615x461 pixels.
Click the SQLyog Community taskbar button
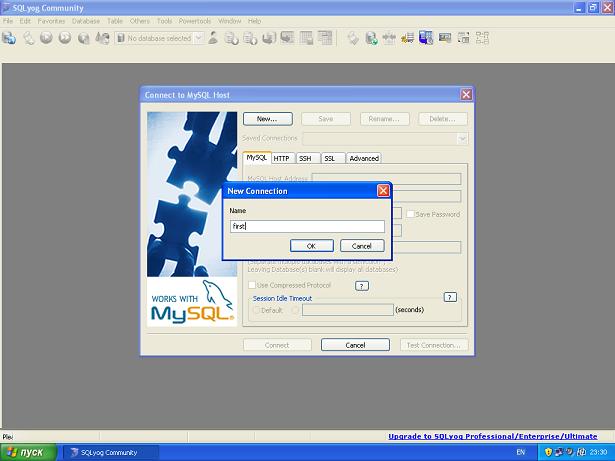(x=111, y=452)
